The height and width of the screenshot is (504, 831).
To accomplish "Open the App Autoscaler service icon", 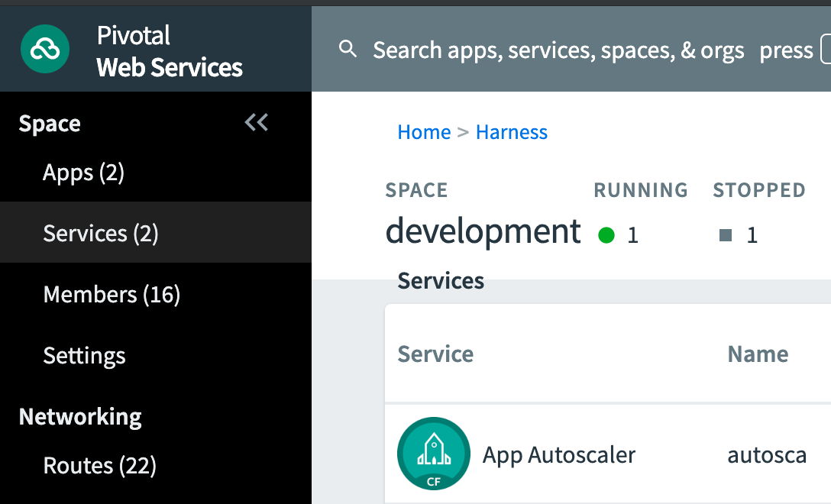I will click(434, 454).
